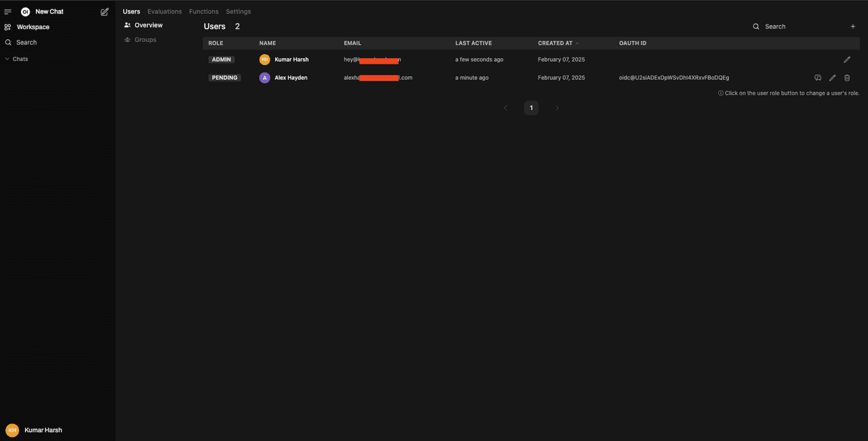Switch to the Evaluations tab

tap(164, 11)
